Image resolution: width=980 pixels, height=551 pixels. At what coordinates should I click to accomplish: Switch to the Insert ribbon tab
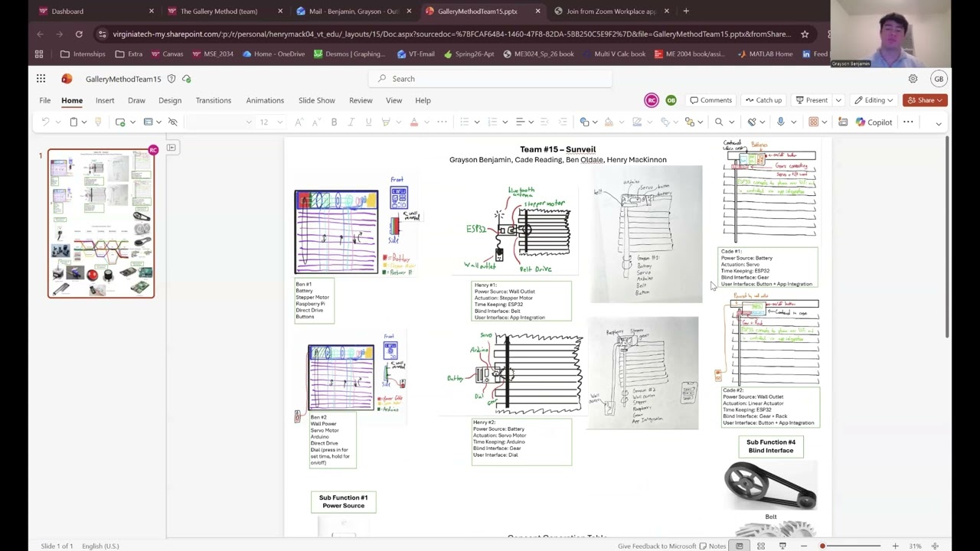click(105, 100)
